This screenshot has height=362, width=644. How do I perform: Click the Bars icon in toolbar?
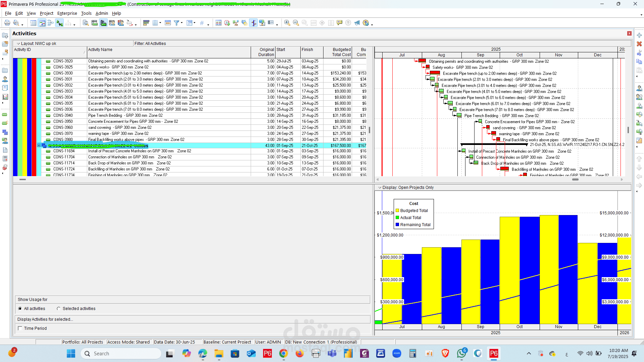coord(146,23)
